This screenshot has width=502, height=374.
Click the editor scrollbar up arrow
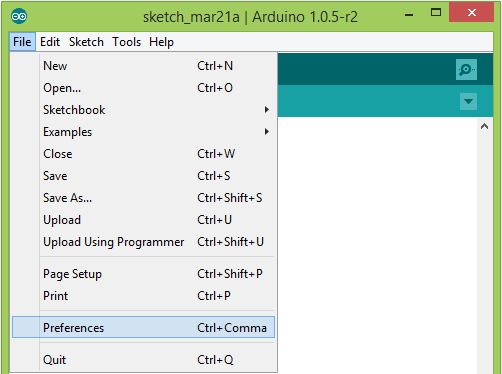[x=485, y=126]
